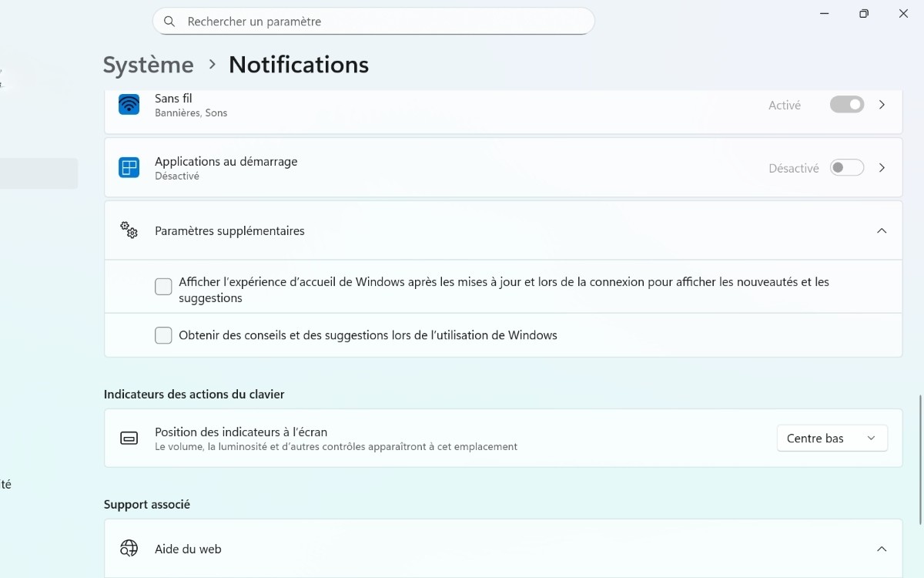Click the Sans fil wireless network icon
The width and height of the screenshot is (924, 578).
128,104
